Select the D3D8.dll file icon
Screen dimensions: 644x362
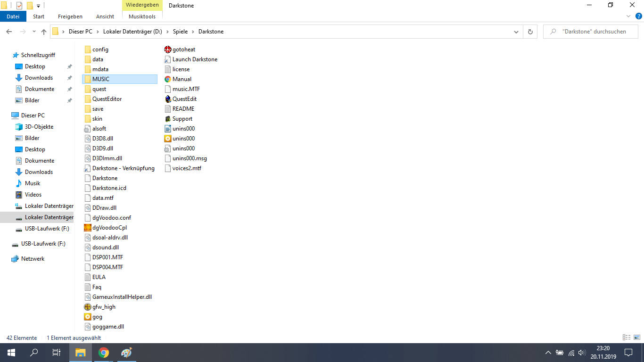(x=88, y=139)
